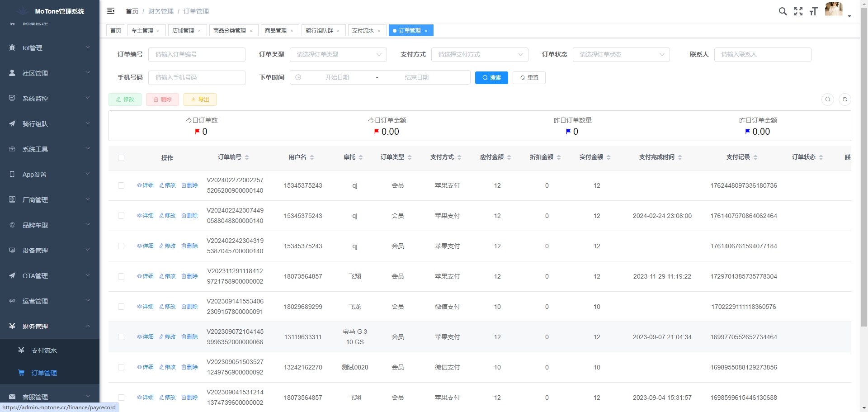Click the 系统工具 toolbox icon in sidebar
The image size is (868, 412).
12,149
